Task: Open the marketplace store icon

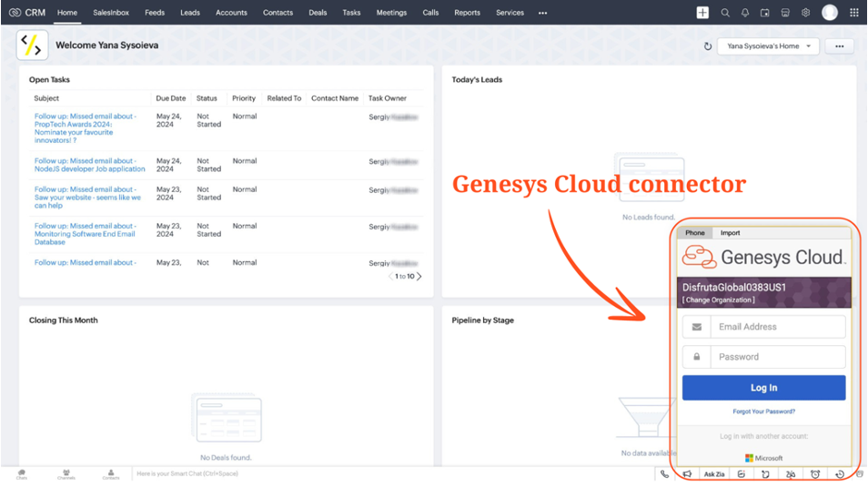Action: click(785, 13)
